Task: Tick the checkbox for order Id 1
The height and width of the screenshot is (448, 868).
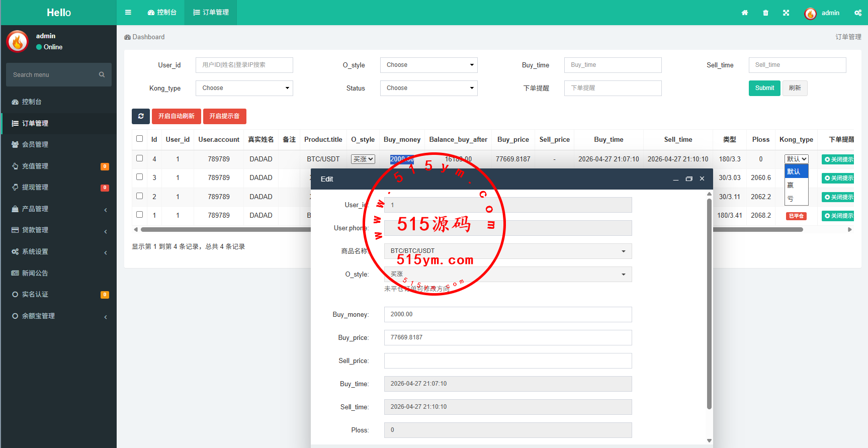Action: point(140,215)
